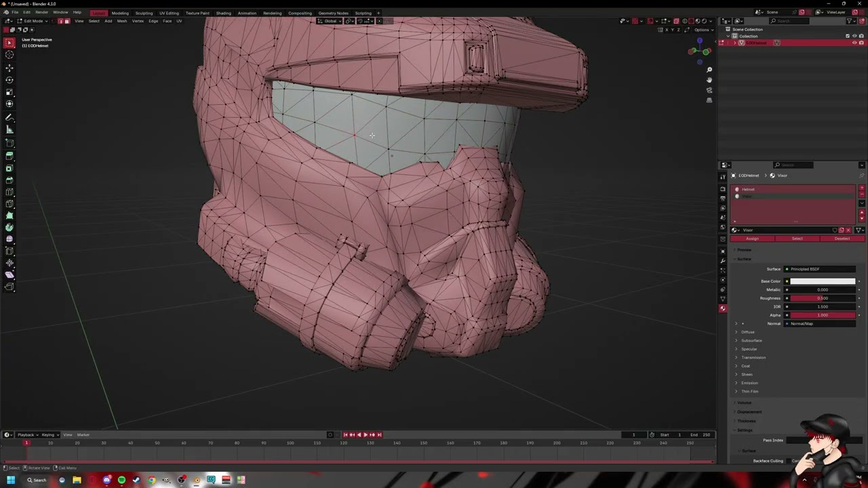Click the pan view hand icon
The width and height of the screenshot is (868, 488).
click(709, 80)
